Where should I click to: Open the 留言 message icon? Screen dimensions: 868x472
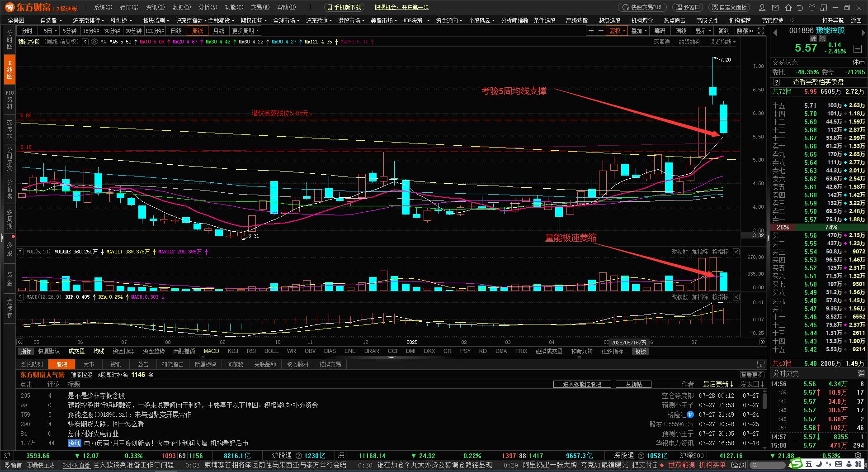(x=13, y=465)
